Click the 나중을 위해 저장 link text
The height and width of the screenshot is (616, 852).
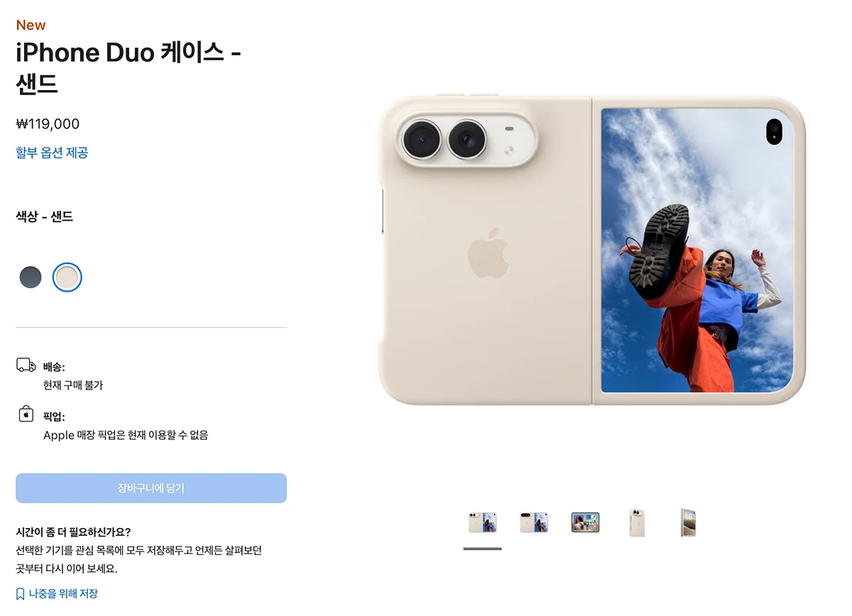[x=63, y=594]
